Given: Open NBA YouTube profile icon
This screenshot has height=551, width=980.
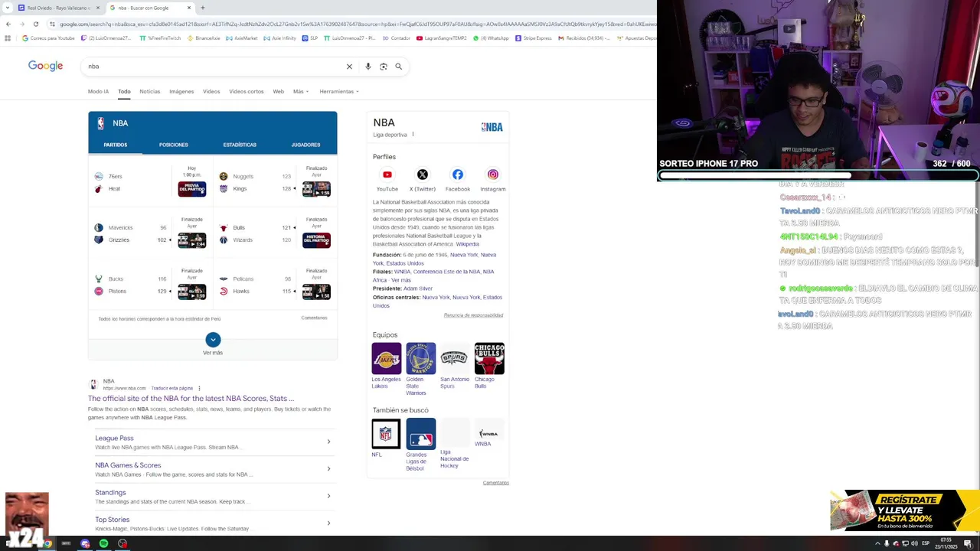Looking at the screenshot, I should 387,174.
